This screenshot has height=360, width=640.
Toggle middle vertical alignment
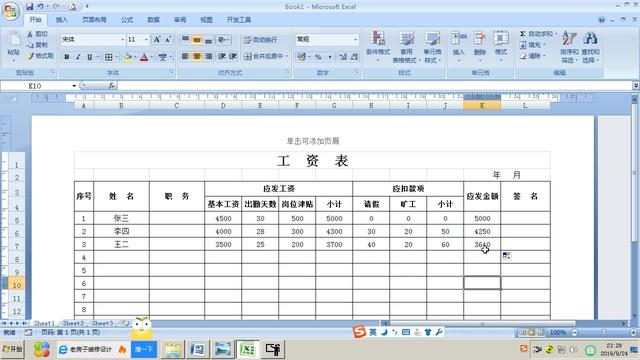(197, 40)
